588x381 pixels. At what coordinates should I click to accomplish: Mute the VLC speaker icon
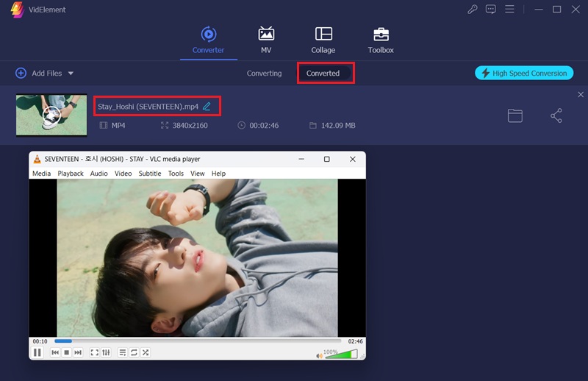coord(319,355)
